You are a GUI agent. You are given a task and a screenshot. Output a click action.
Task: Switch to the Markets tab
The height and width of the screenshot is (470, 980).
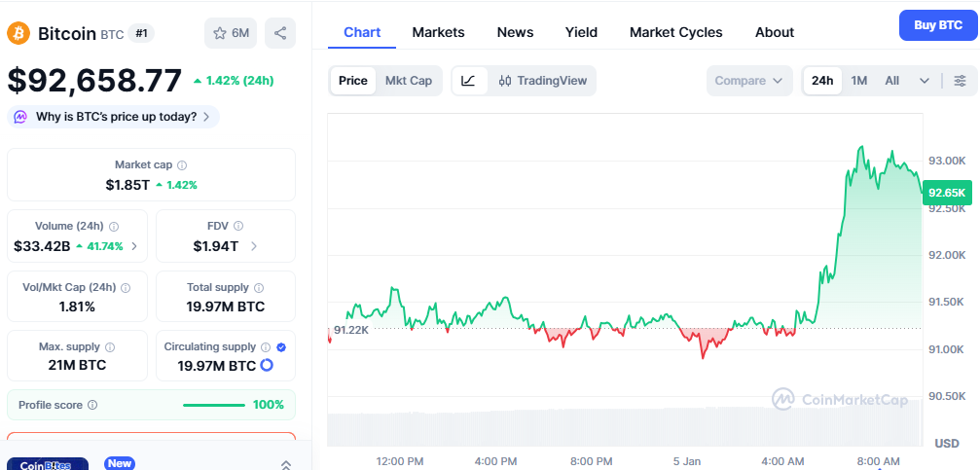(x=438, y=32)
